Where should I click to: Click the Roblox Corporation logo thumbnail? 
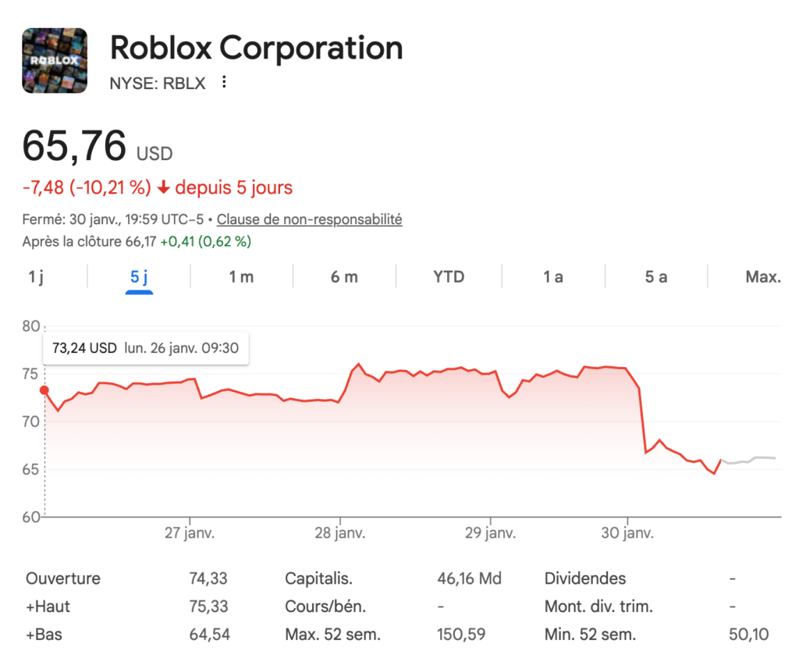tap(54, 60)
